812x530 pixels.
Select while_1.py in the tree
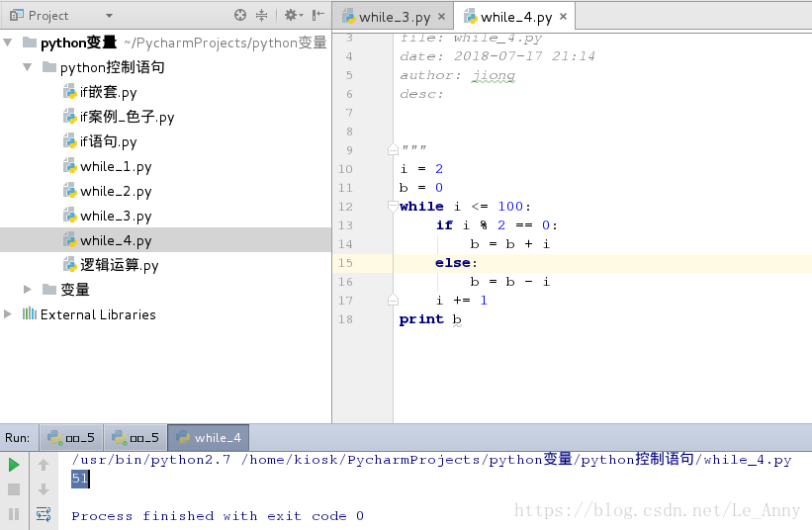pos(116,167)
